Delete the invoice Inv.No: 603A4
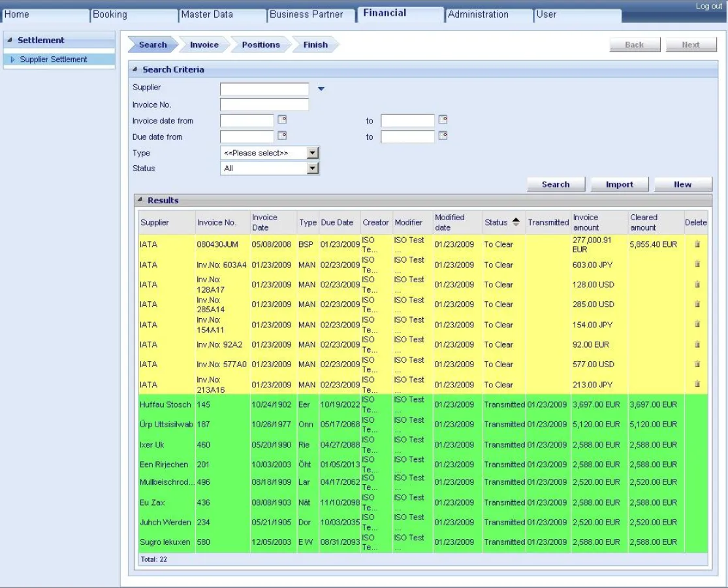 (x=696, y=265)
